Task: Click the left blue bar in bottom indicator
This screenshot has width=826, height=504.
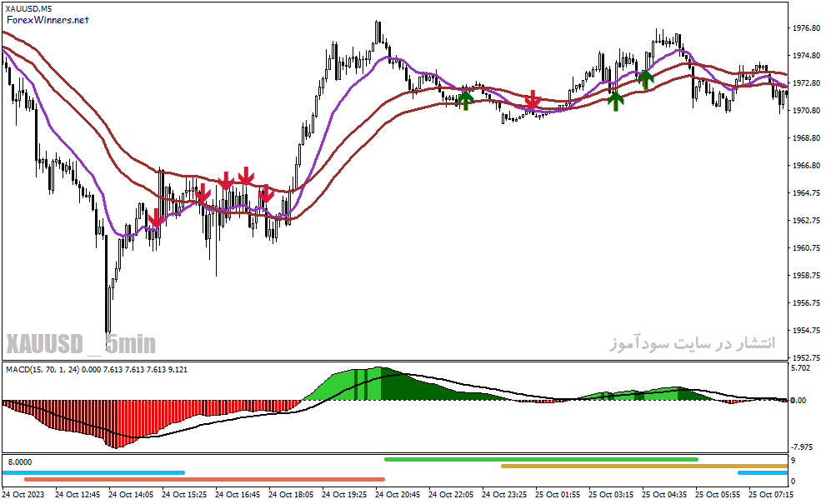Action: [93, 473]
